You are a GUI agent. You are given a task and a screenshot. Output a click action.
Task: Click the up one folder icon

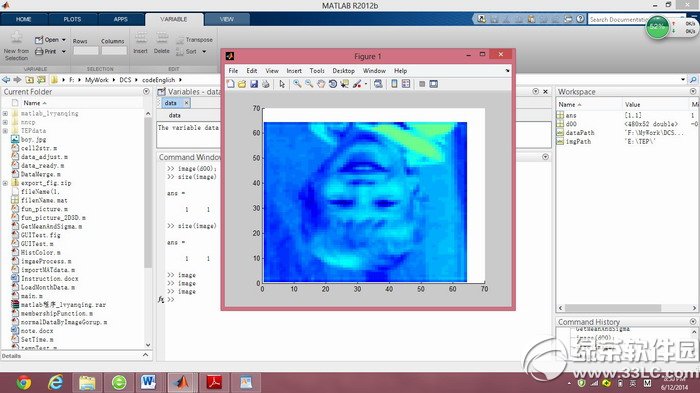click(29, 79)
